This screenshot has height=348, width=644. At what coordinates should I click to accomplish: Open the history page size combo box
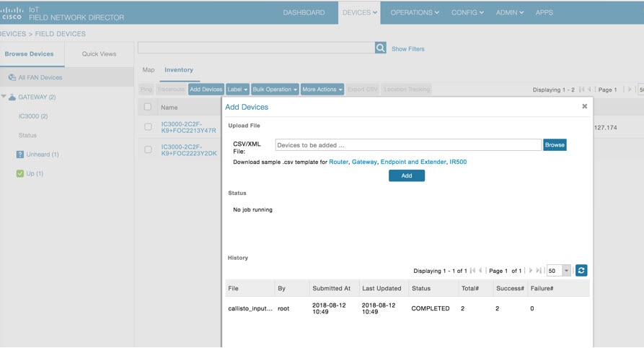(x=559, y=271)
